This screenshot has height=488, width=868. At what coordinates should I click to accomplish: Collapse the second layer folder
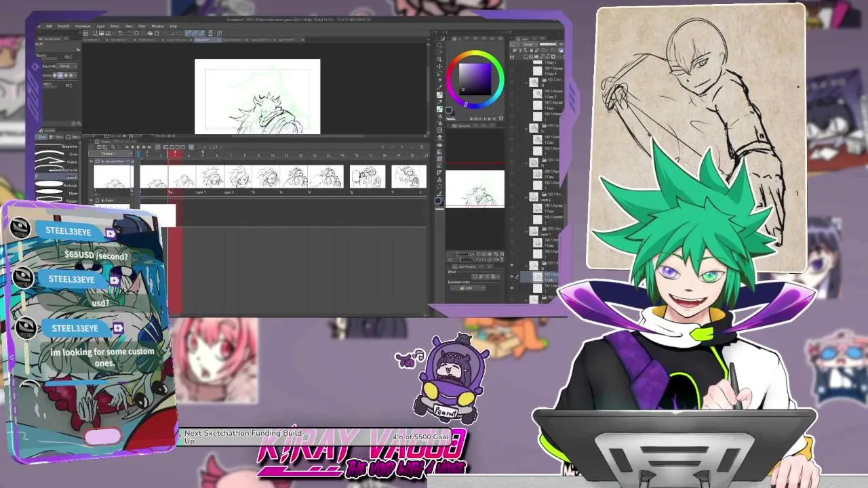526,128
